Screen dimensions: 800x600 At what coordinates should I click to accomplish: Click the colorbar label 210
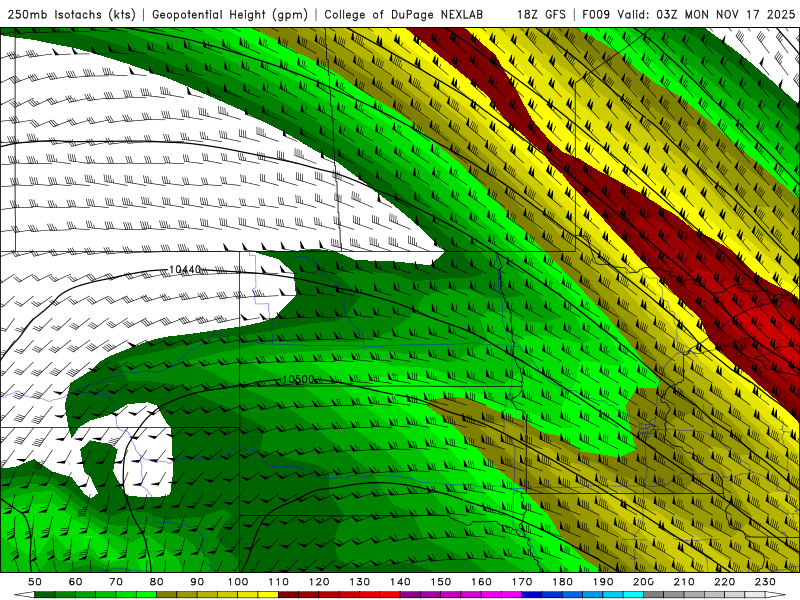[x=684, y=582]
